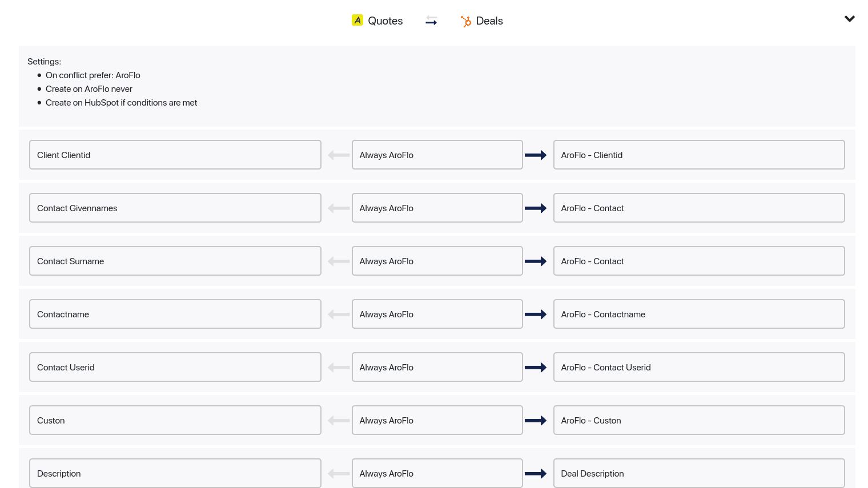Click the dark right arrow on the Client Clientid row
The height and width of the screenshot is (488, 868).
pos(536,155)
